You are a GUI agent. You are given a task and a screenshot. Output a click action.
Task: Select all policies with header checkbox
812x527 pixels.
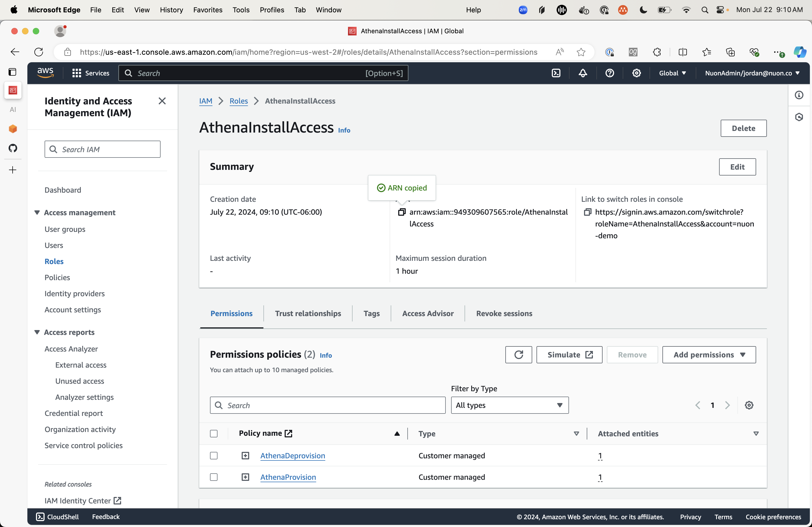pos(213,433)
